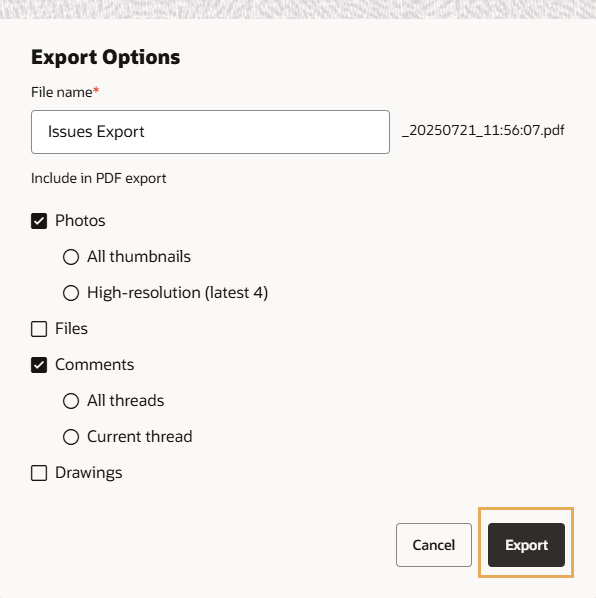Click the Issues Export file name field
This screenshot has height=598, width=596.
[210, 132]
